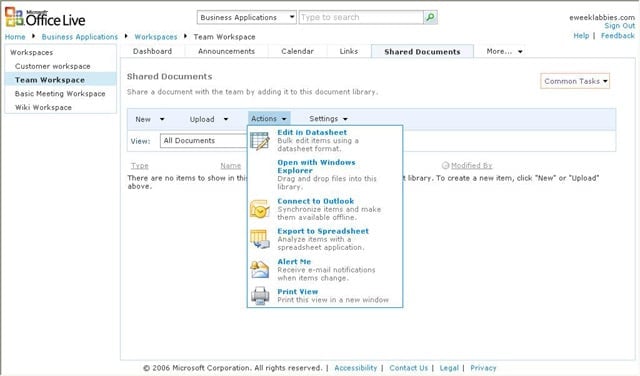
Task: Sort by the Modified By column header
Action: 471,165
